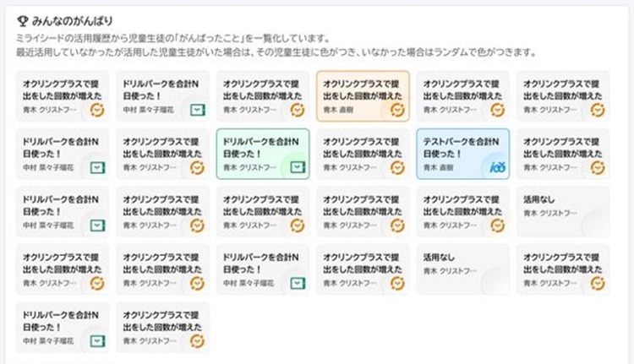The height and width of the screenshot is (364, 634).
Task: Click the オクリンクプラス icon on the final card
Action: (x=197, y=340)
